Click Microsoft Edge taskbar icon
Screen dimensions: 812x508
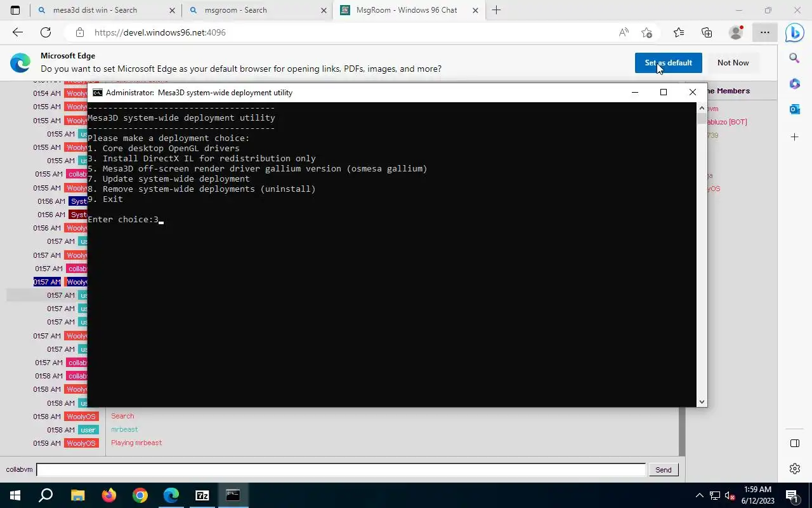(171, 495)
